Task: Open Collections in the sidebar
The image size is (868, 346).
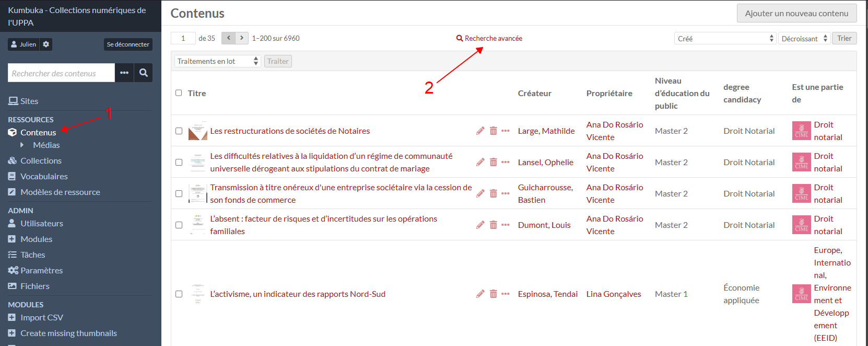Action: [41, 160]
